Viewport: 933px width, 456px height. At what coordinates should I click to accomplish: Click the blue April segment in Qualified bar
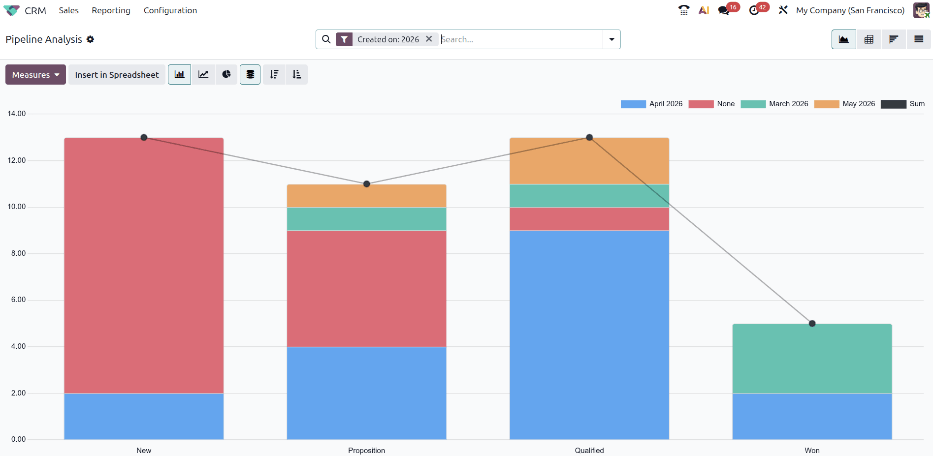pos(589,335)
